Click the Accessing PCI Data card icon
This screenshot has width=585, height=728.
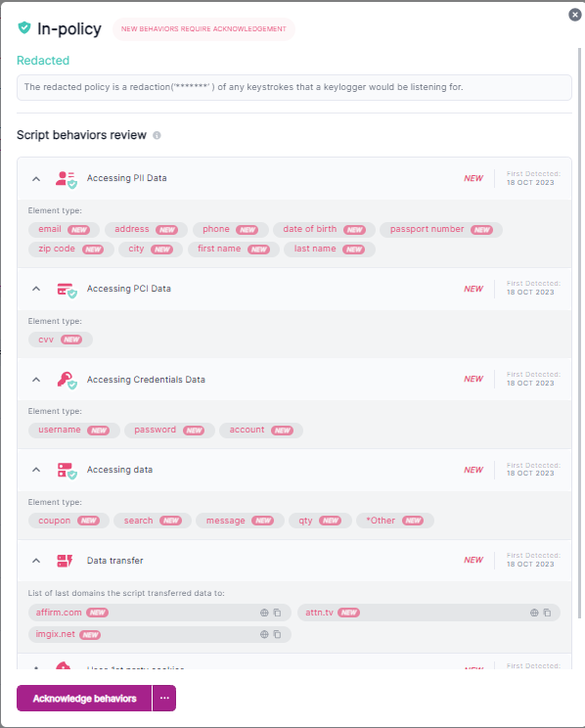(67, 291)
